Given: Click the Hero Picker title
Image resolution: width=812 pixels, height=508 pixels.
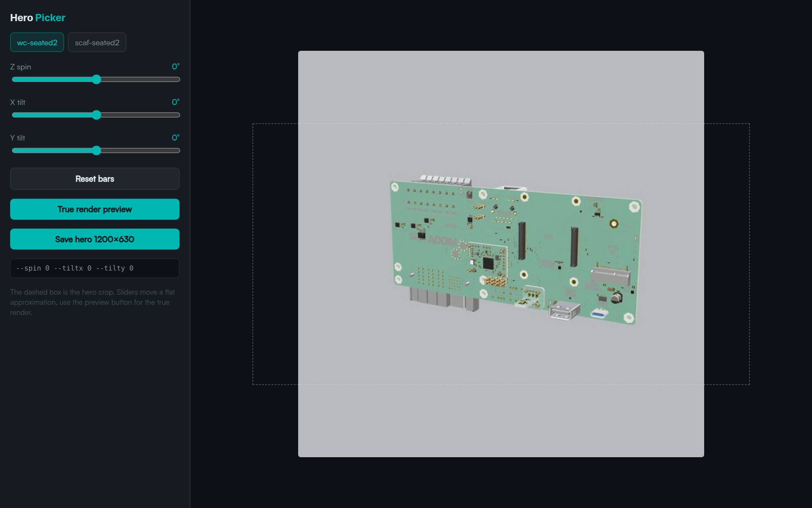Looking at the screenshot, I should pyautogui.click(x=38, y=18).
